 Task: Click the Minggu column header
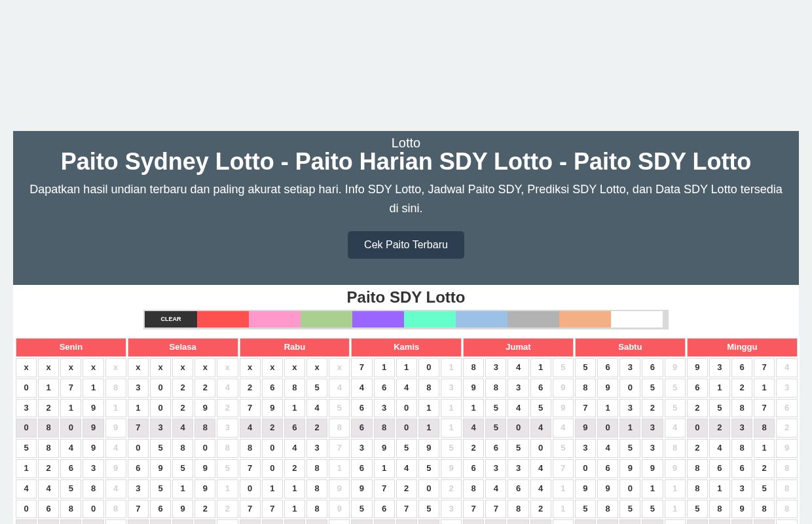742,347
